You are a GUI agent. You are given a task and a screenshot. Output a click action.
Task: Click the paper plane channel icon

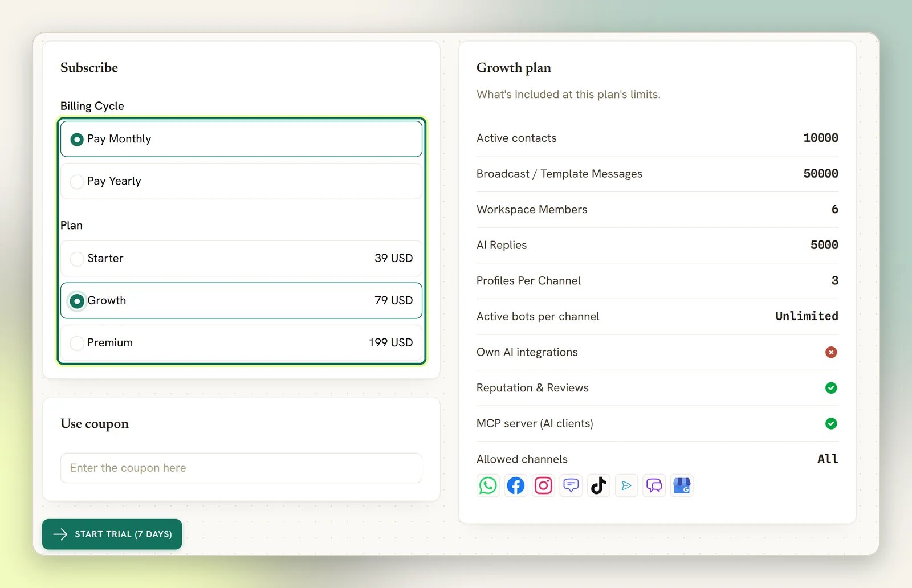626,485
